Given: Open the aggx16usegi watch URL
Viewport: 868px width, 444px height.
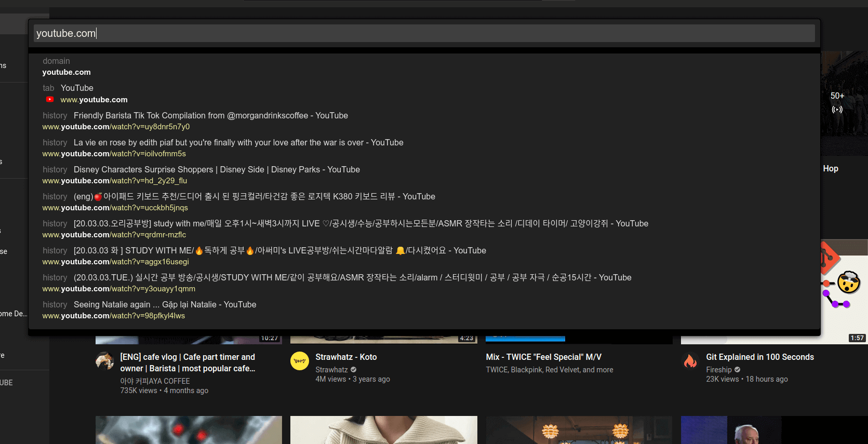Looking at the screenshot, I should [116, 262].
